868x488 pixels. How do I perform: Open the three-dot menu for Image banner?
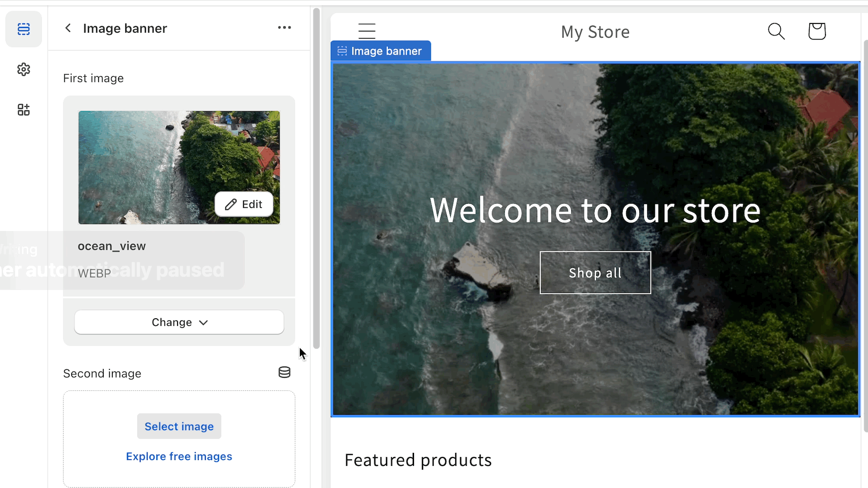tap(284, 28)
